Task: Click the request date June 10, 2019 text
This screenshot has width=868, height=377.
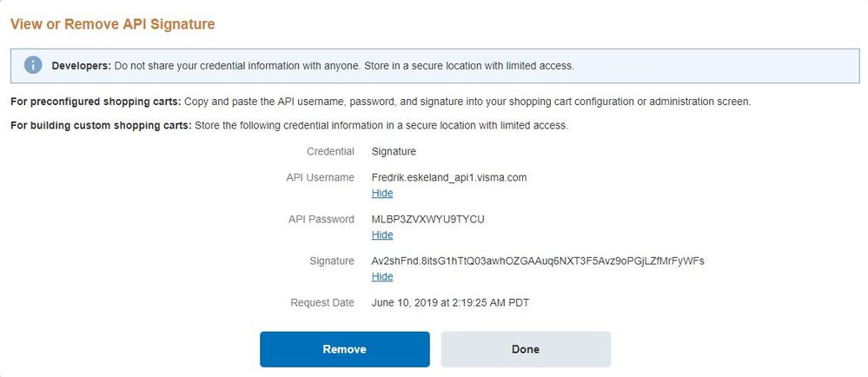Action: click(x=450, y=302)
